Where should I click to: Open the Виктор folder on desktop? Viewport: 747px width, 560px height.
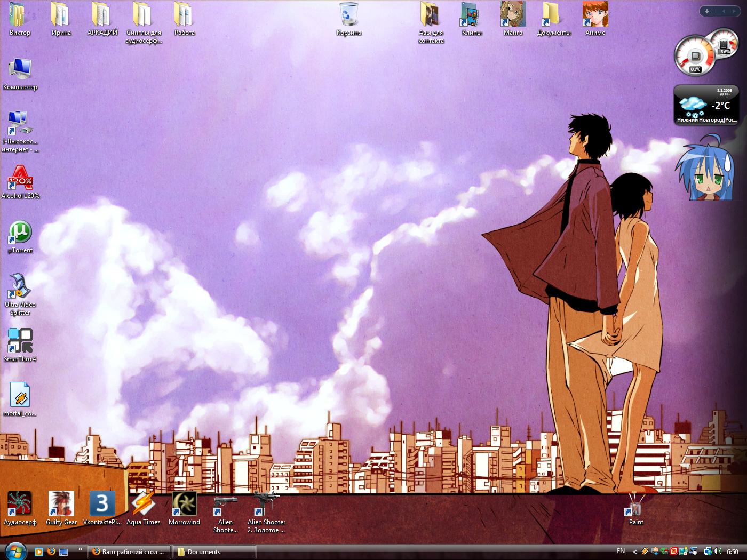point(20,19)
